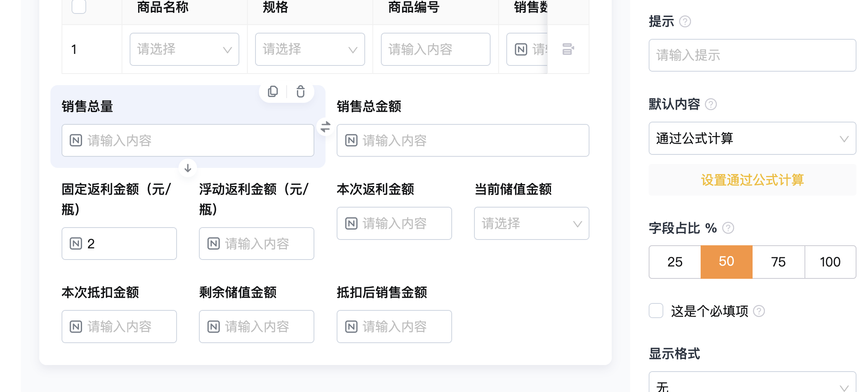Viewport: 868px width, 392px height.
Task: Click help icon beside 字段占比 %
Action: tap(728, 228)
